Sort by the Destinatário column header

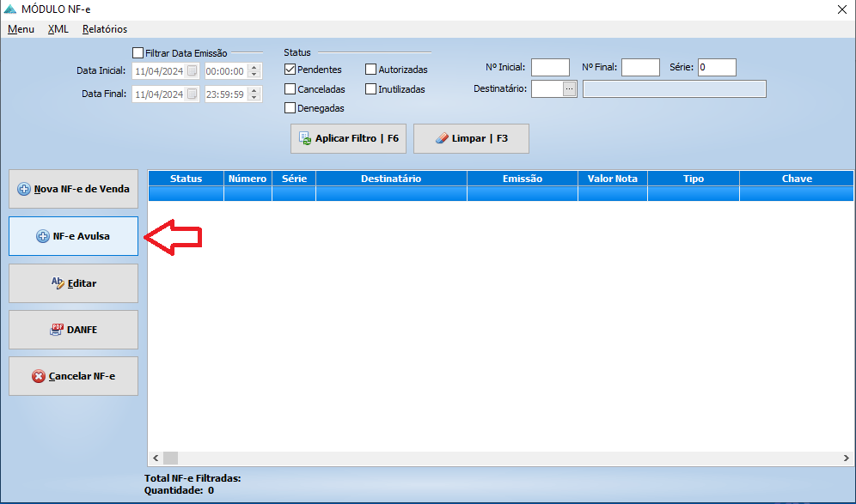(391, 179)
